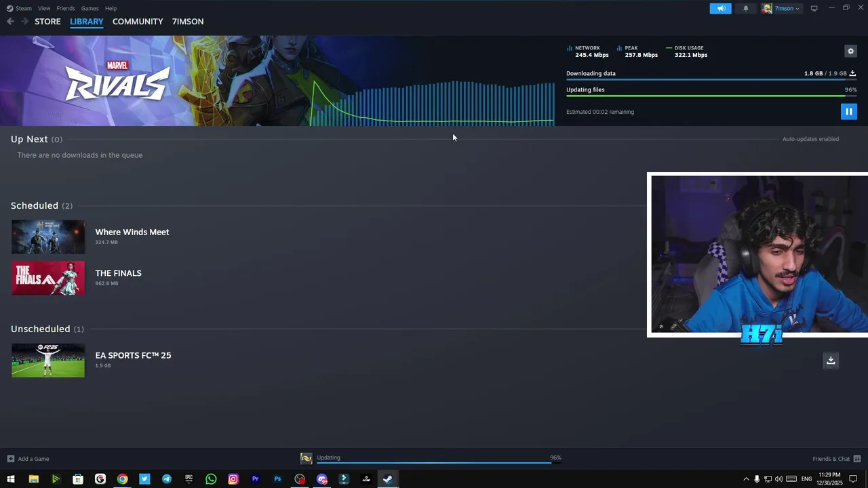Open Telegram from taskbar
Viewport: 868px width, 488px height.
click(x=167, y=479)
